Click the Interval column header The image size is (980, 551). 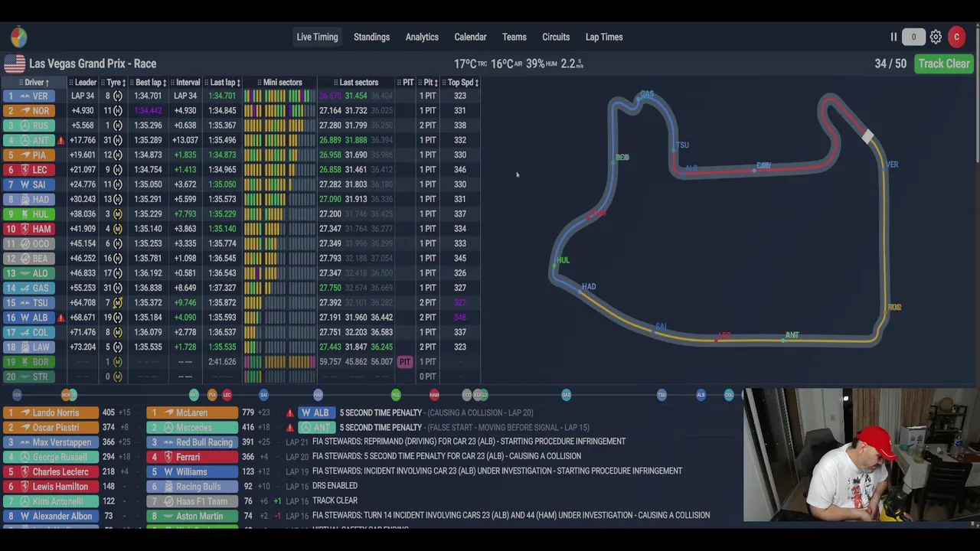[x=185, y=83]
